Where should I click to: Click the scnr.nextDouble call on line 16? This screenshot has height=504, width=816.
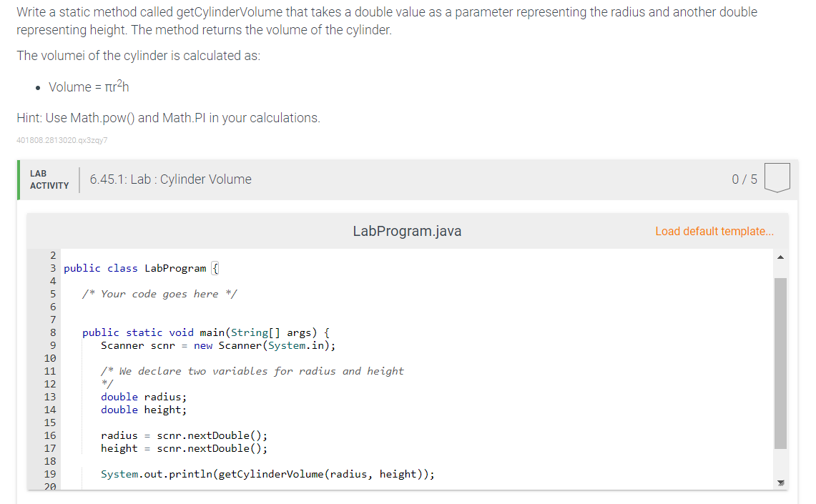pos(211,435)
